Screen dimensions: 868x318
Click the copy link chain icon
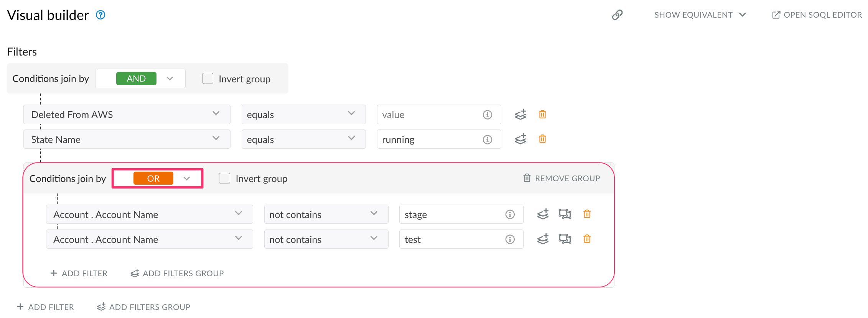pyautogui.click(x=617, y=15)
